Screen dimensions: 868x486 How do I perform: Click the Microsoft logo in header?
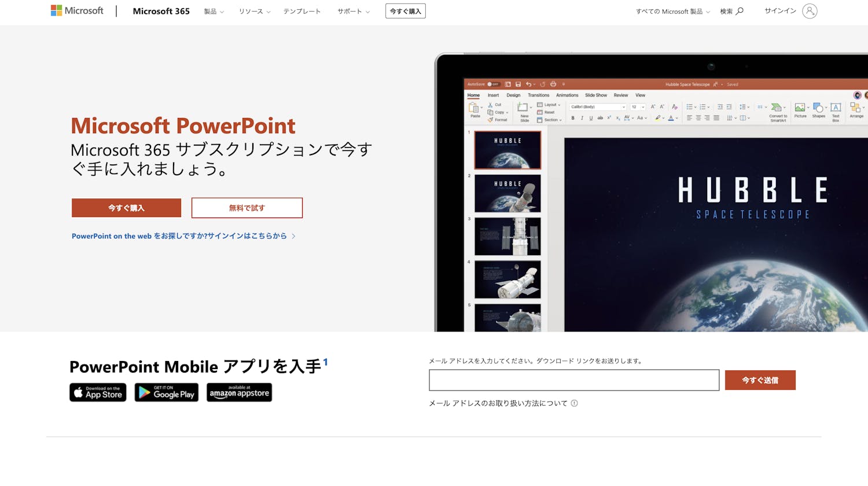(77, 10)
